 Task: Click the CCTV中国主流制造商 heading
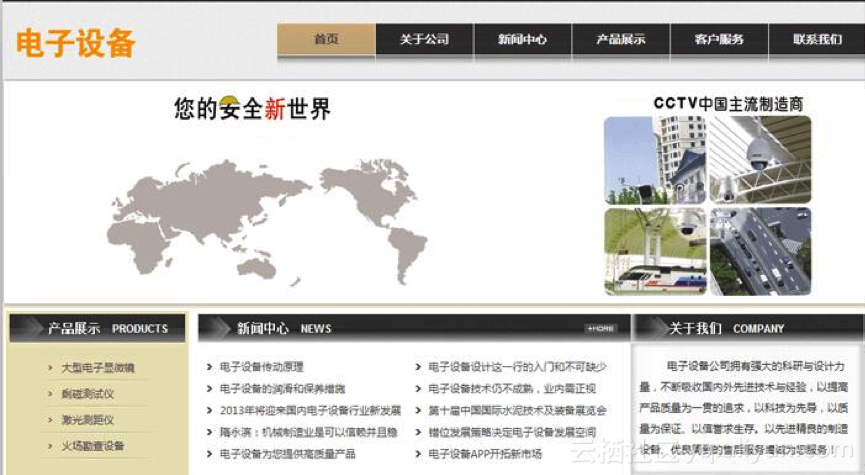pyautogui.click(x=728, y=104)
